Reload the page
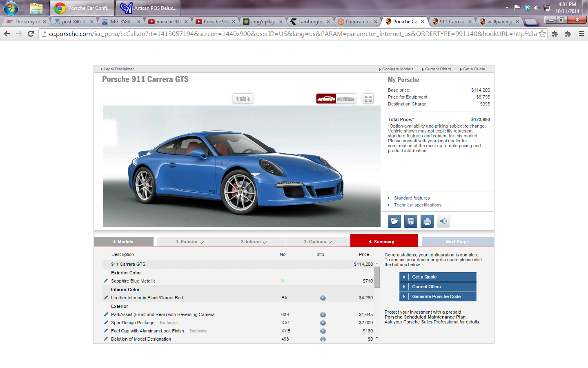Viewport: 588px width, 368px height. (31, 34)
